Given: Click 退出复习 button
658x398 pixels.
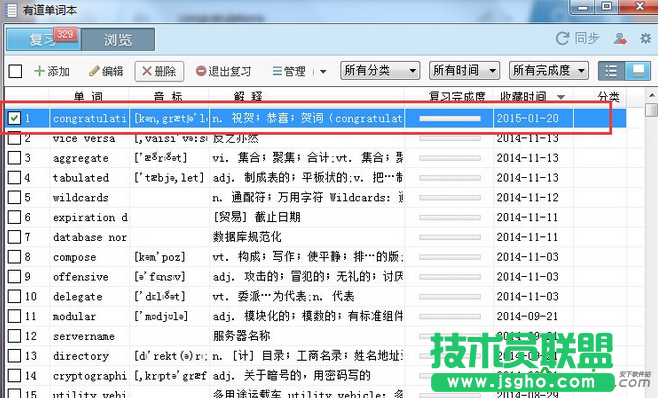Looking at the screenshot, I should (x=223, y=71).
